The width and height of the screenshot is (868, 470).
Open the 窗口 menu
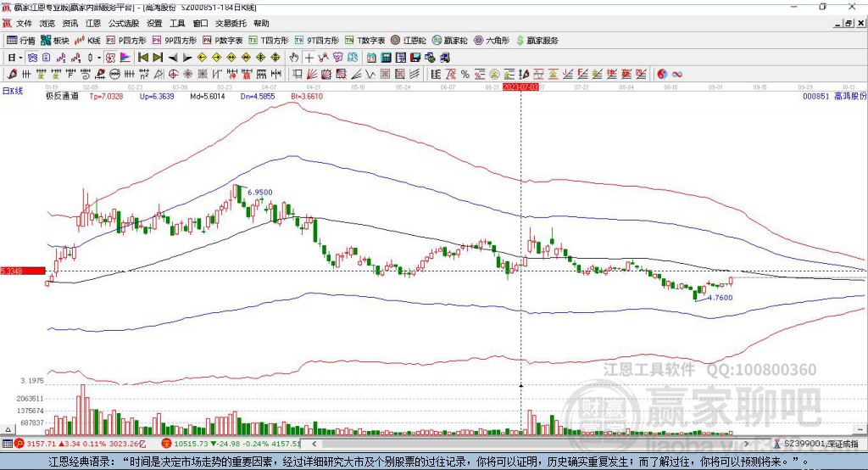pyautogui.click(x=200, y=23)
